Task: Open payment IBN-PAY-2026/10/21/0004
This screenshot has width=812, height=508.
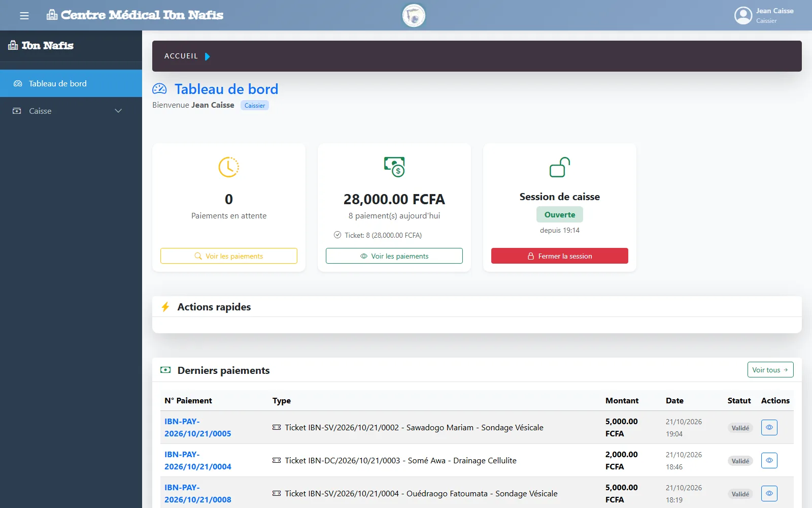Action: tap(198, 460)
